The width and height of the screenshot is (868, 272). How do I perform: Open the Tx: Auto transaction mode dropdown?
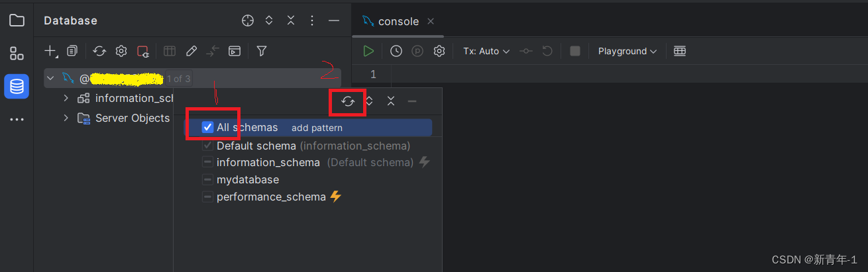pos(486,51)
